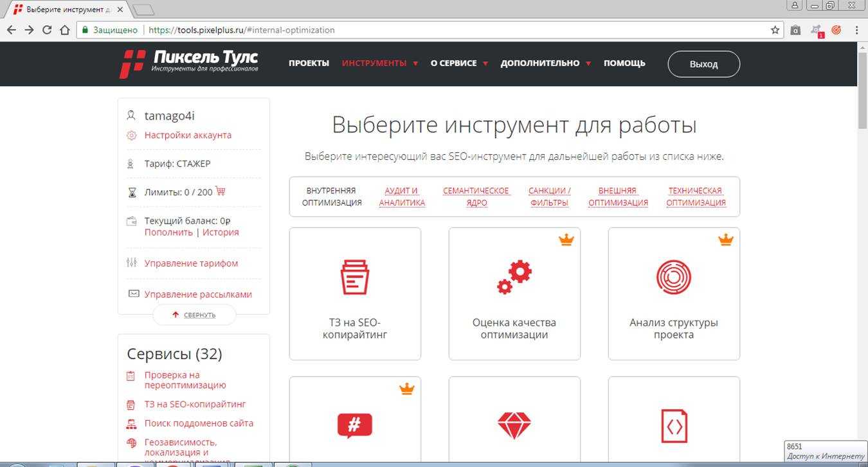Screen dimensions: 868x467
Task: Open the Анализ структуры проекта maze icon
Action: (x=673, y=277)
